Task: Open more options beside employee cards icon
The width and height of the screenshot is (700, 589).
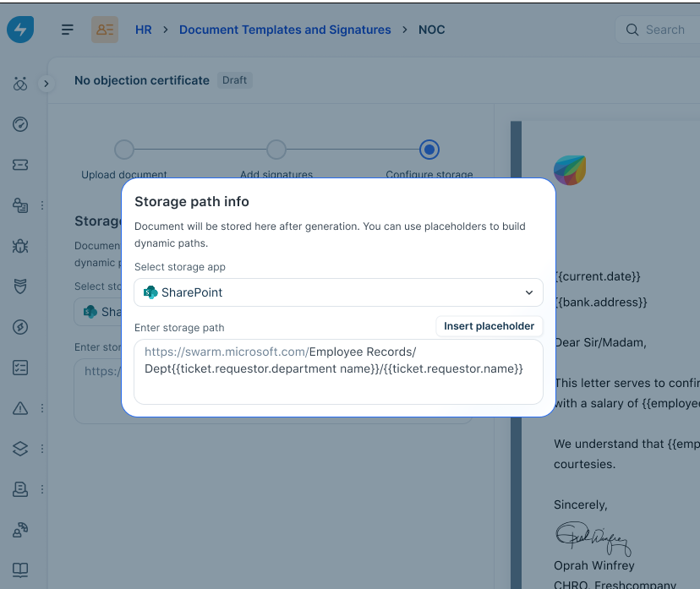Action: (x=42, y=205)
